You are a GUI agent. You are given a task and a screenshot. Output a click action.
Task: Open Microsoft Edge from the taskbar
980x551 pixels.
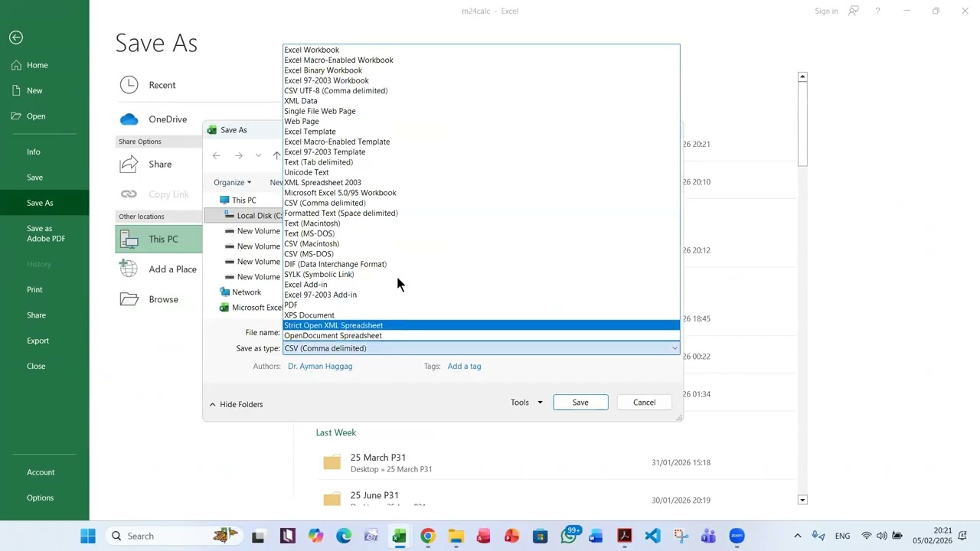pos(343,536)
